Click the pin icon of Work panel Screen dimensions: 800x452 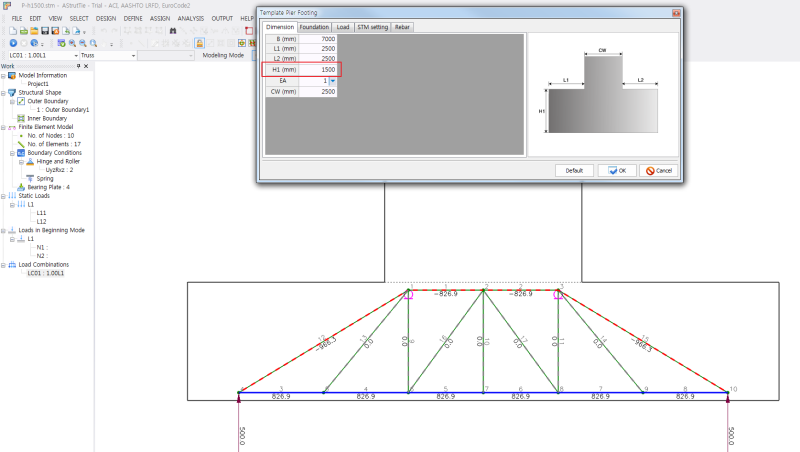coord(79,66)
